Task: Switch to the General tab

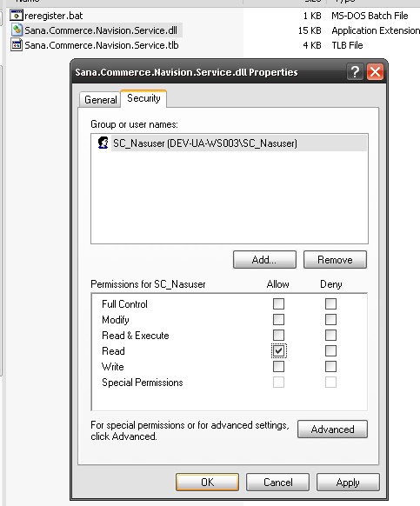Action: [x=100, y=99]
